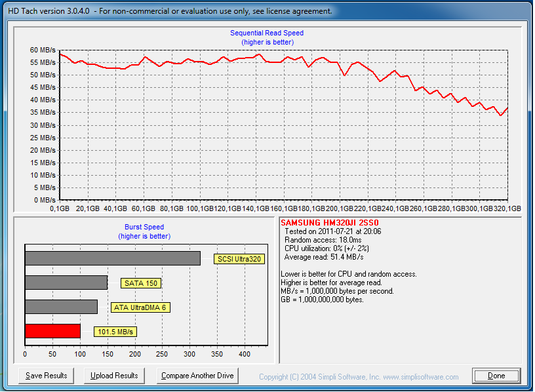Click the gray ATA UltraDMA 6 bar
The width and height of the screenshot is (535, 392).
61,307
